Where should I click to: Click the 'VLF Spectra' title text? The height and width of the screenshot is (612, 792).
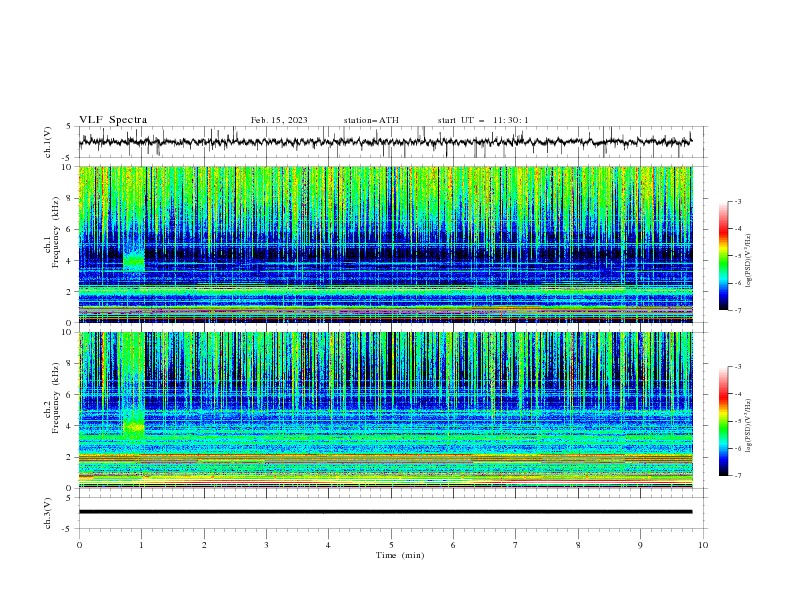click(113, 120)
